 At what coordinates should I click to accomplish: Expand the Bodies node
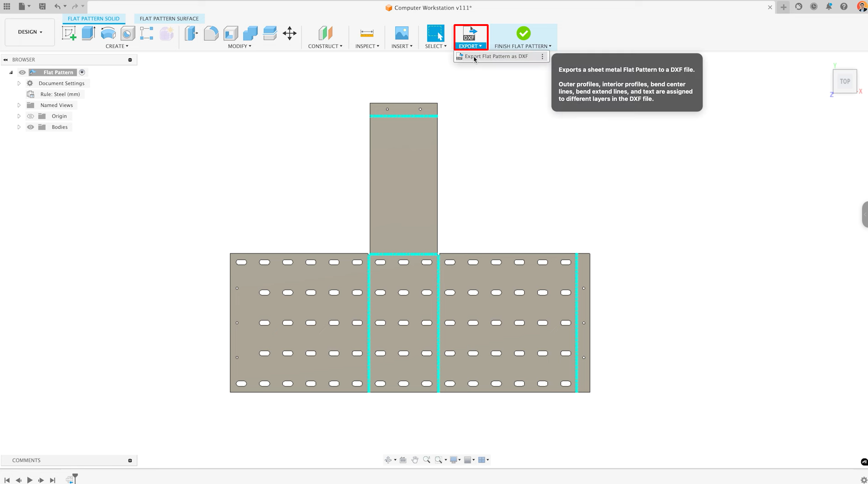point(19,127)
